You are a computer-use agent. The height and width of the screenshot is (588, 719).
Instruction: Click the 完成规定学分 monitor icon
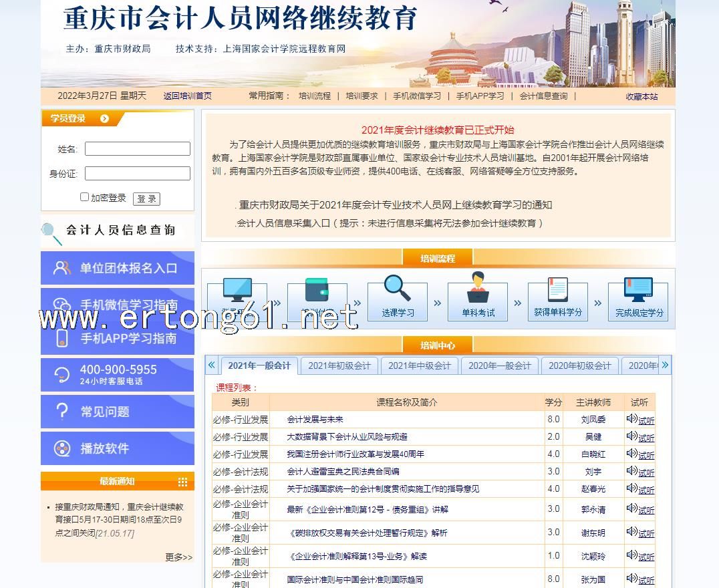(637, 289)
